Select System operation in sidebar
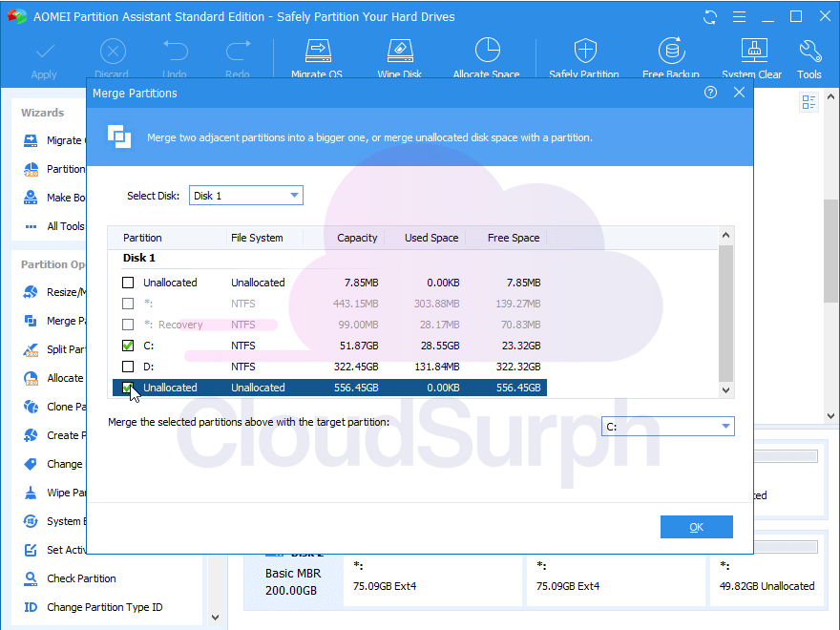The image size is (840, 630). (x=53, y=521)
